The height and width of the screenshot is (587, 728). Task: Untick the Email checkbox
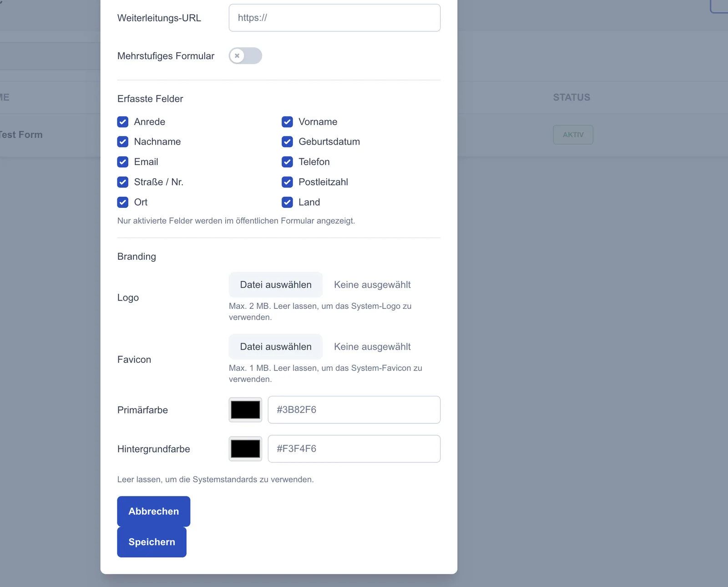point(123,162)
